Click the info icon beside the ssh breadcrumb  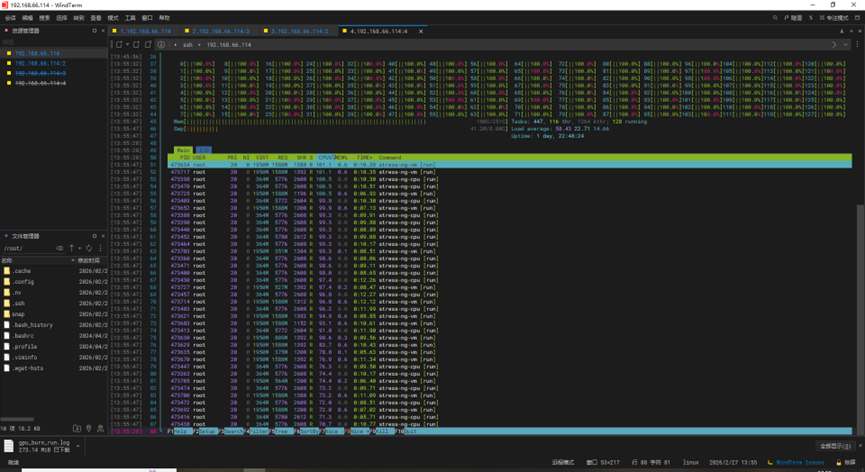click(160, 45)
